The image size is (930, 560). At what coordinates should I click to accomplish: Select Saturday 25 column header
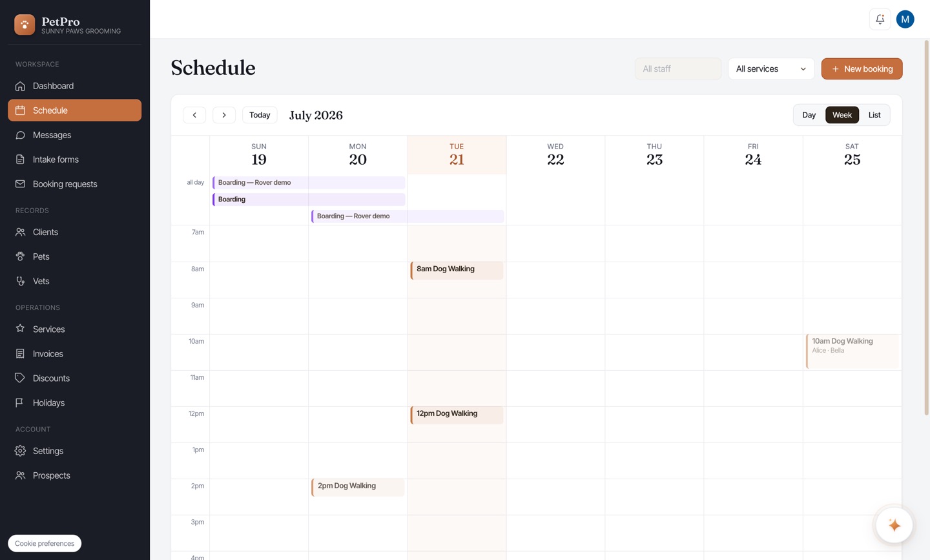(852, 155)
